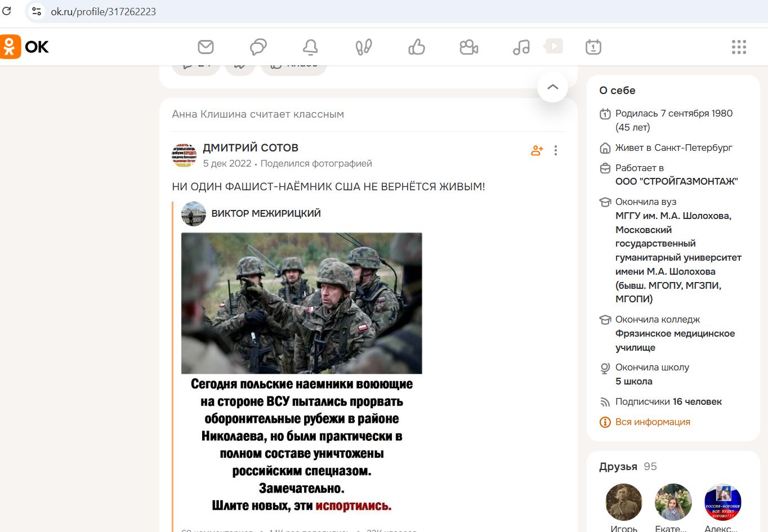Open discussions chat bubble icon

258,47
